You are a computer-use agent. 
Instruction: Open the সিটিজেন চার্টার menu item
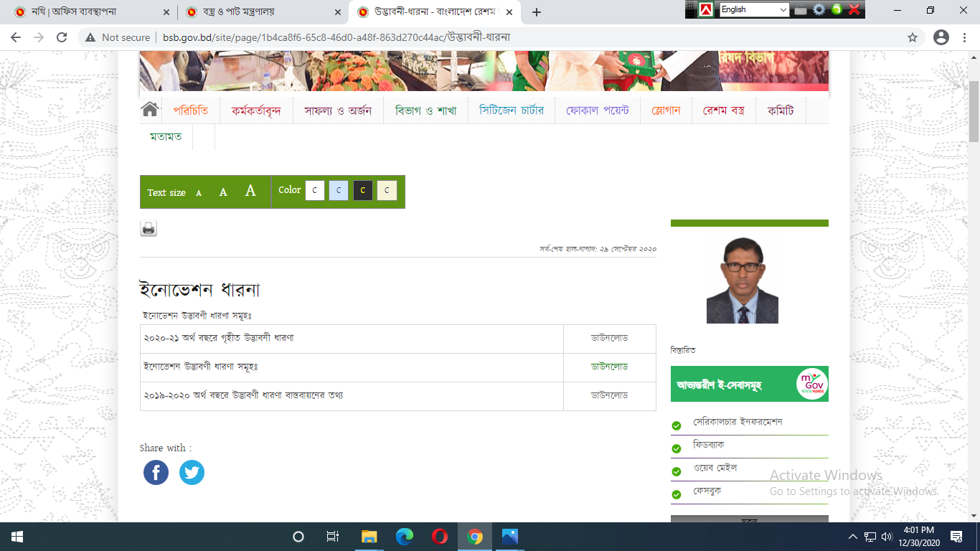click(512, 110)
